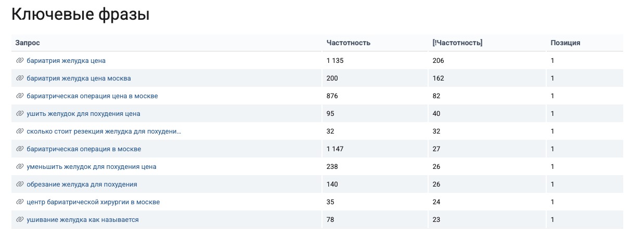Open 'центр бариатрической хирургии в москве' link

coord(93,202)
